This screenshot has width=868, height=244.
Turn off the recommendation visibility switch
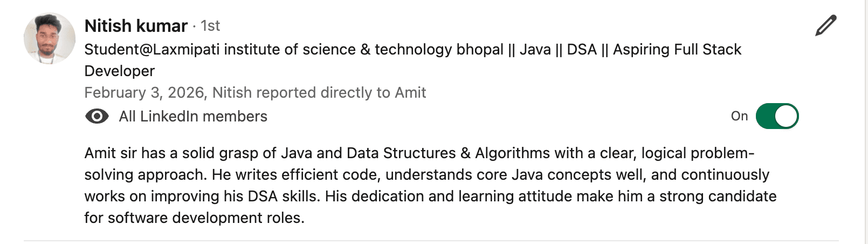click(777, 117)
